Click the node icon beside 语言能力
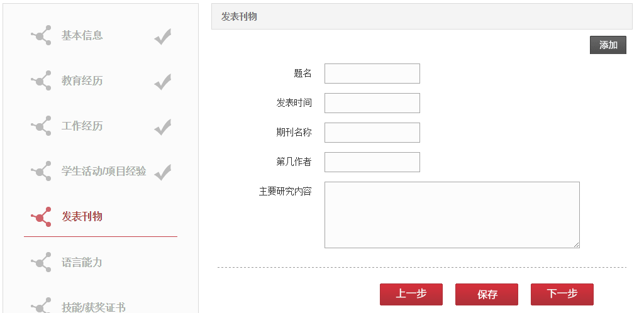Viewport: 644px width, 313px height. [x=41, y=262]
